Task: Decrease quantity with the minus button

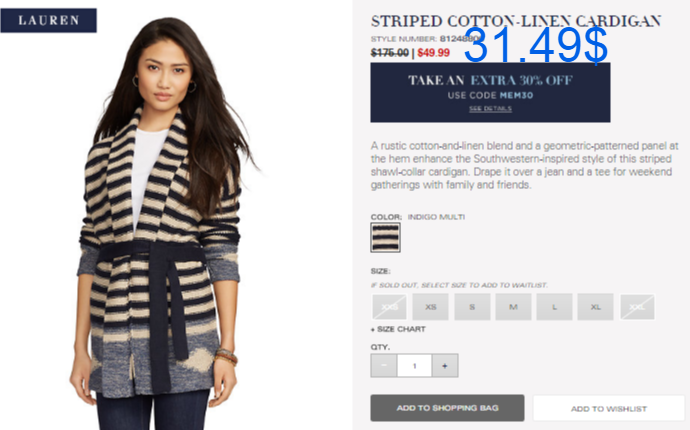Action: 384,365
